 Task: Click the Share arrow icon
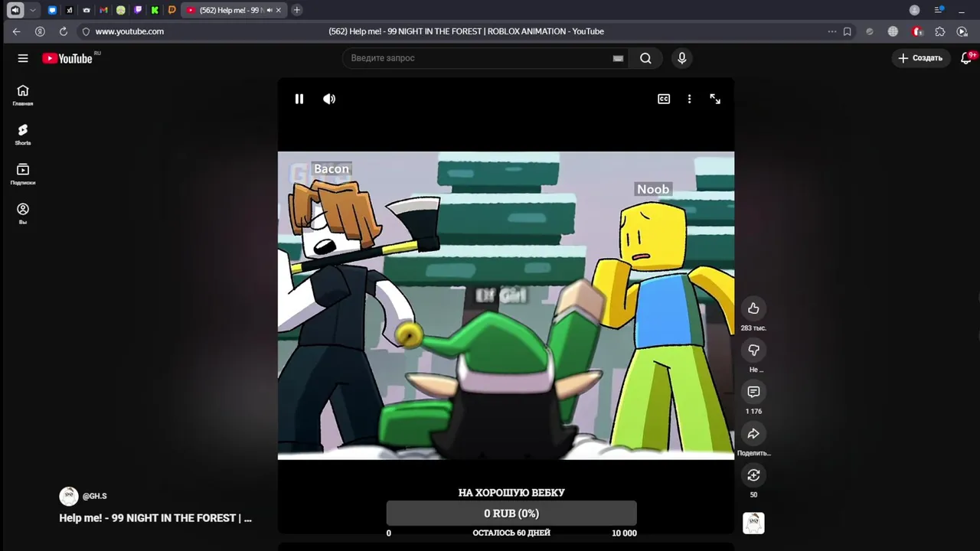pyautogui.click(x=753, y=433)
